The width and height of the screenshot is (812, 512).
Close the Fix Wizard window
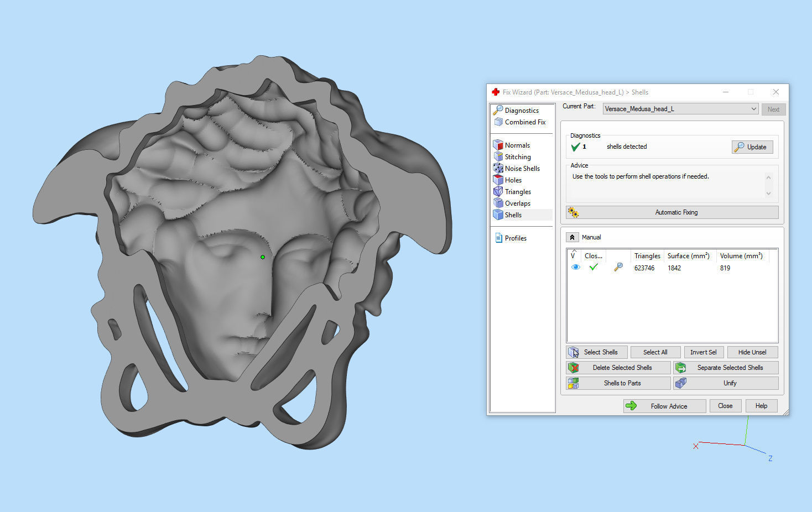[776, 92]
